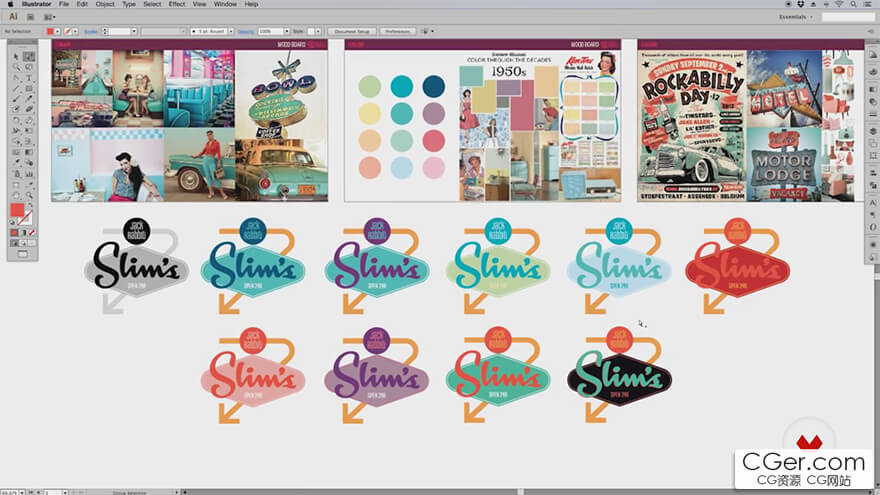Open the Paragraph panel from the dock
The image size is (880, 495).
point(873,214)
